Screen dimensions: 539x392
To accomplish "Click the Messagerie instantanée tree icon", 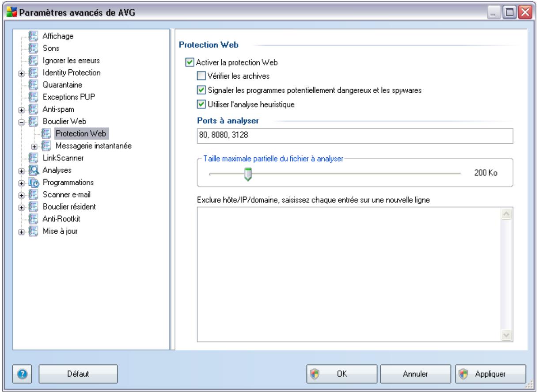I will pyautogui.click(x=46, y=145).
